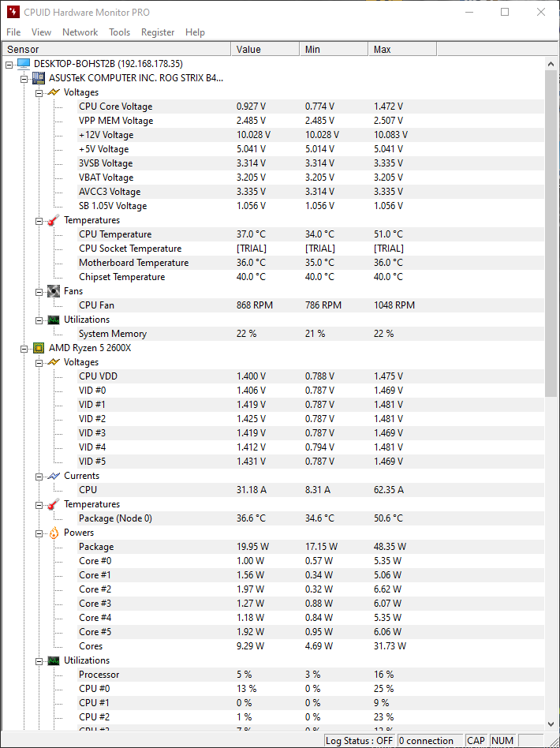Click the CPUID Hardware Monitor app icon
560x748 pixels.
point(11,12)
